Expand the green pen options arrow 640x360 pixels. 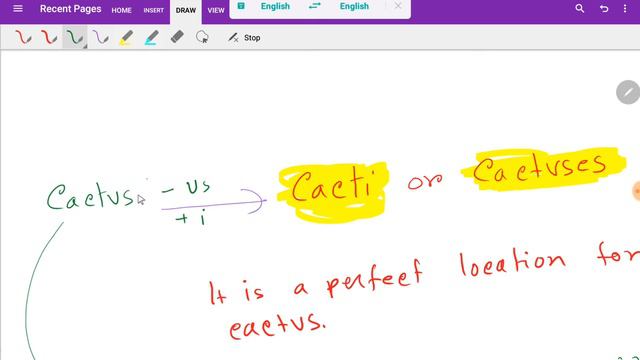(85, 47)
